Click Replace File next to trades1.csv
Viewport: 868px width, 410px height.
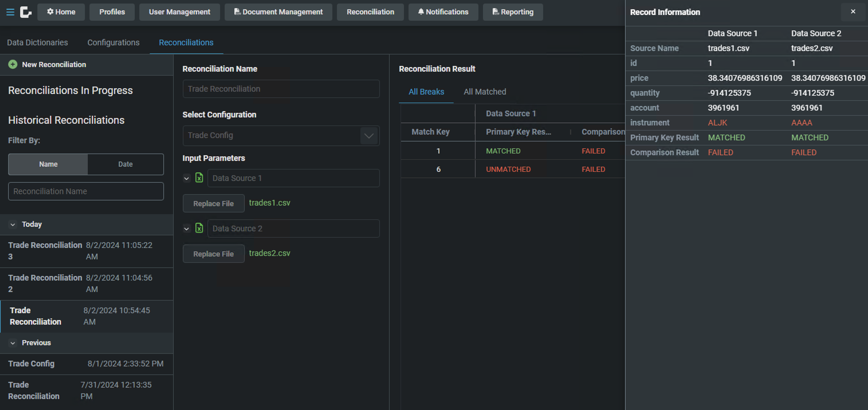[213, 204]
